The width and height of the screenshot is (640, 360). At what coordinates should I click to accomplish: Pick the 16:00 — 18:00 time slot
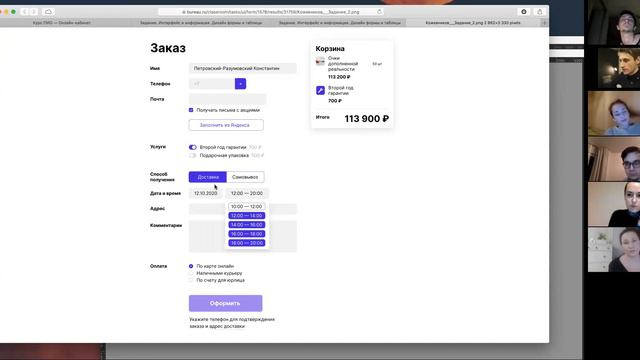pos(247,234)
